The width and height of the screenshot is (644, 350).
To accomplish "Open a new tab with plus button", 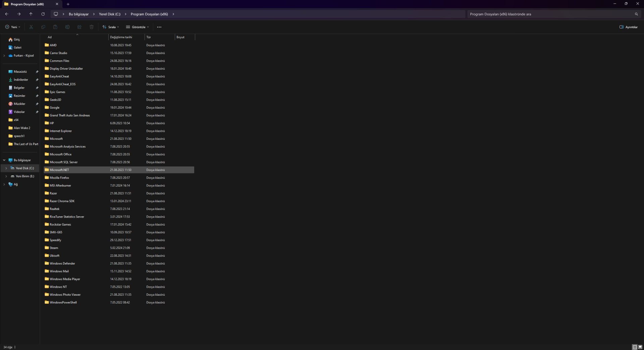I will coord(68,4).
